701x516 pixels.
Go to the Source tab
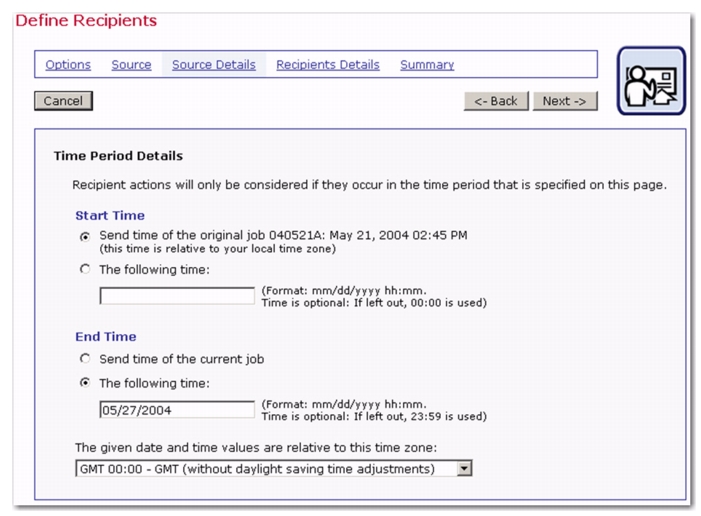131,65
